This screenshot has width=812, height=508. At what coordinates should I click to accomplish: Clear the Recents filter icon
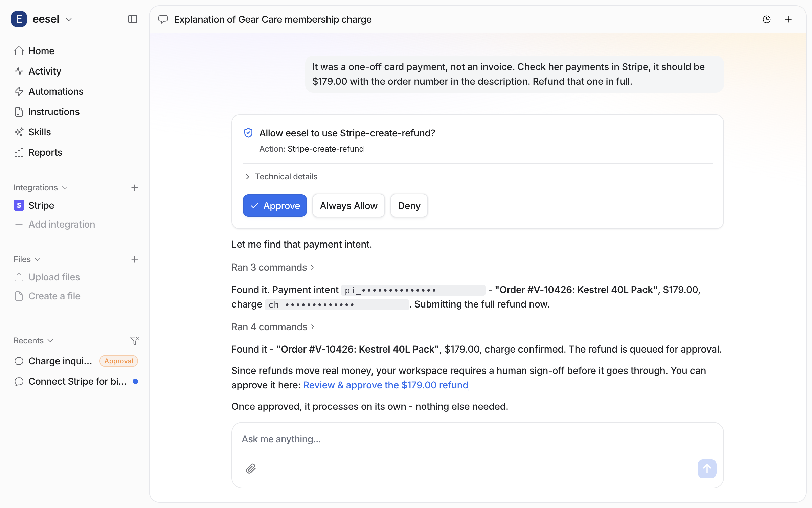coord(135,341)
